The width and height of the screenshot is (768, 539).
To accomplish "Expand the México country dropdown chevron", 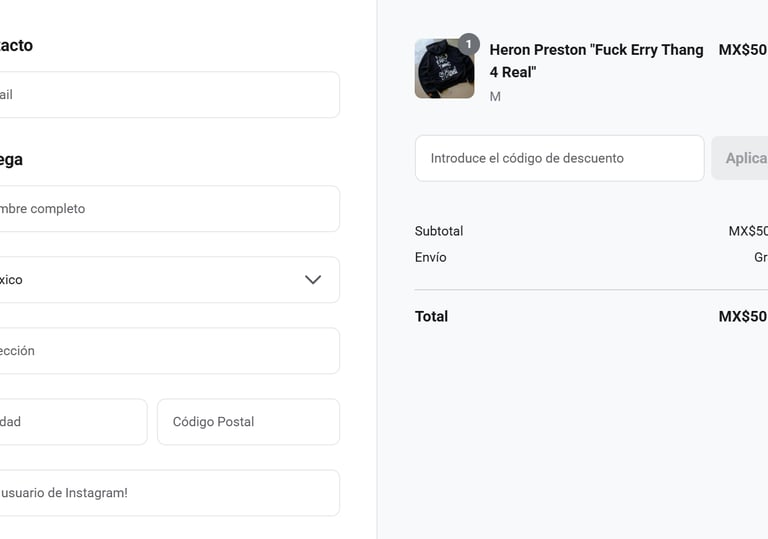I will (313, 280).
